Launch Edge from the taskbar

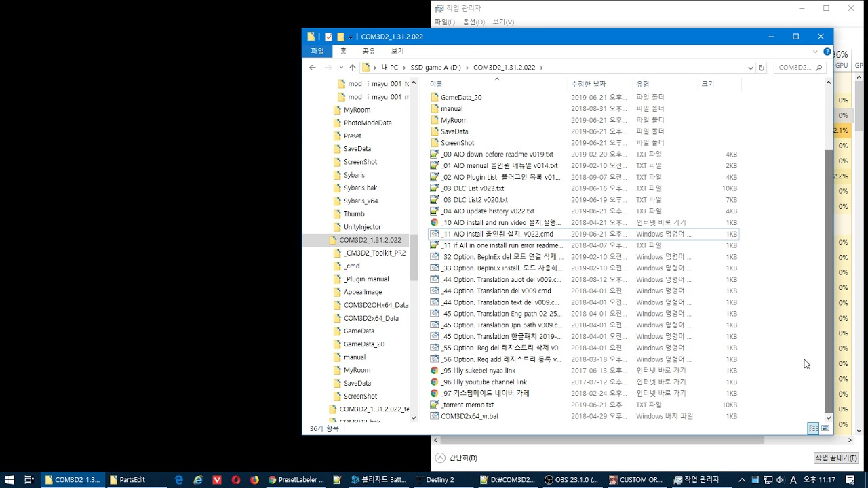point(179,480)
